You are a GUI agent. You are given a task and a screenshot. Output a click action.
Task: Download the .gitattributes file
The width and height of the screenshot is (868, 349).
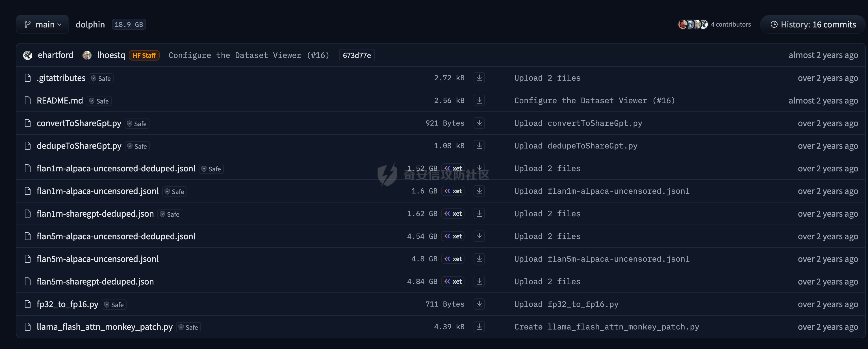click(x=479, y=78)
